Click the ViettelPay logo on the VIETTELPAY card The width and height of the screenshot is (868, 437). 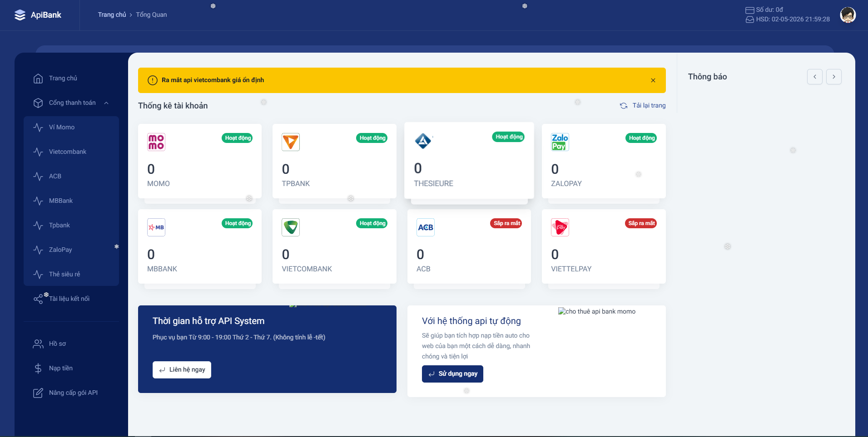(x=560, y=227)
